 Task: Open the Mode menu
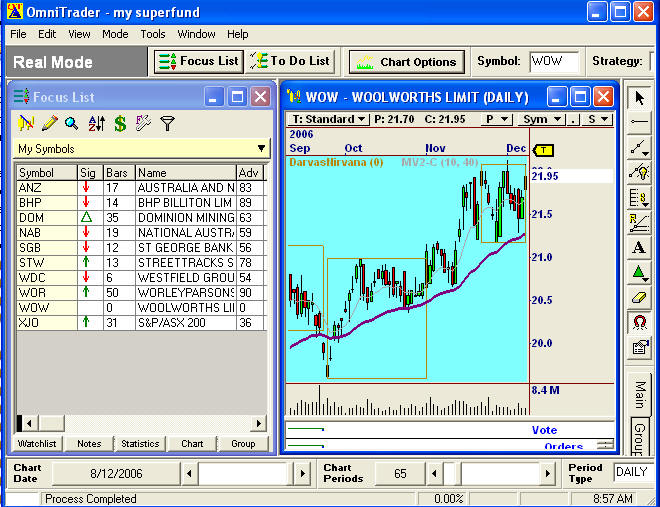(115, 34)
